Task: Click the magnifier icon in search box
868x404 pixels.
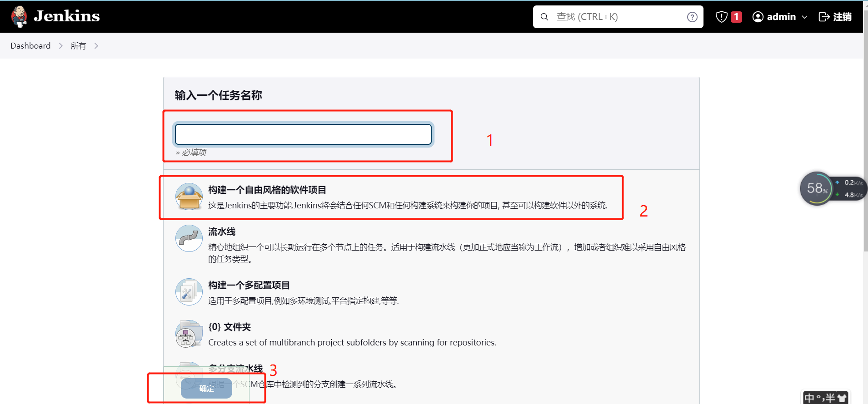Action: [544, 17]
